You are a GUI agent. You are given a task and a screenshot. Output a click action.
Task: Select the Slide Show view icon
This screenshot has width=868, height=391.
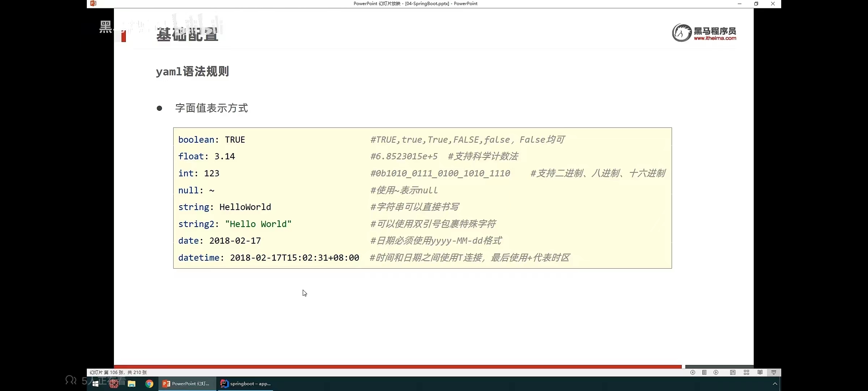click(774, 372)
